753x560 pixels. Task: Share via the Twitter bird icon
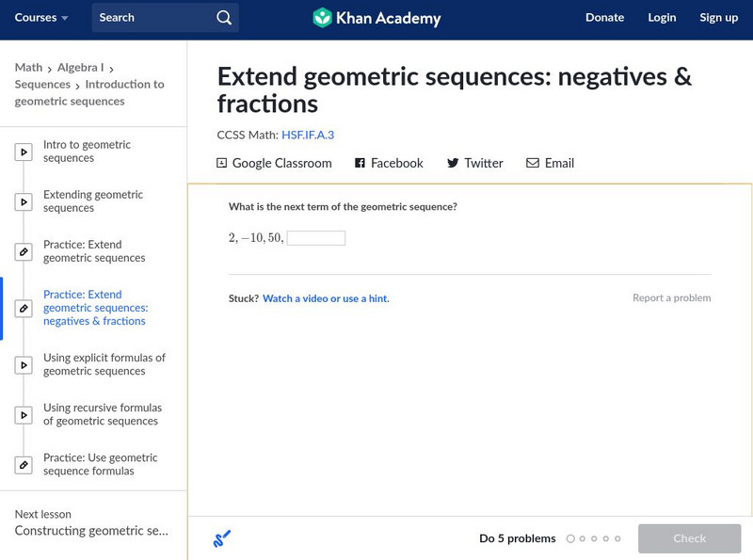pos(453,163)
